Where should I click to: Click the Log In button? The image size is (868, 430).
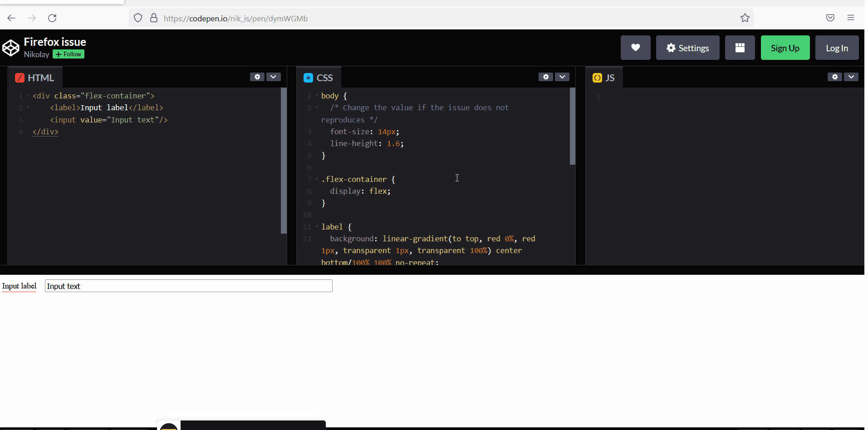tap(836, 47)
